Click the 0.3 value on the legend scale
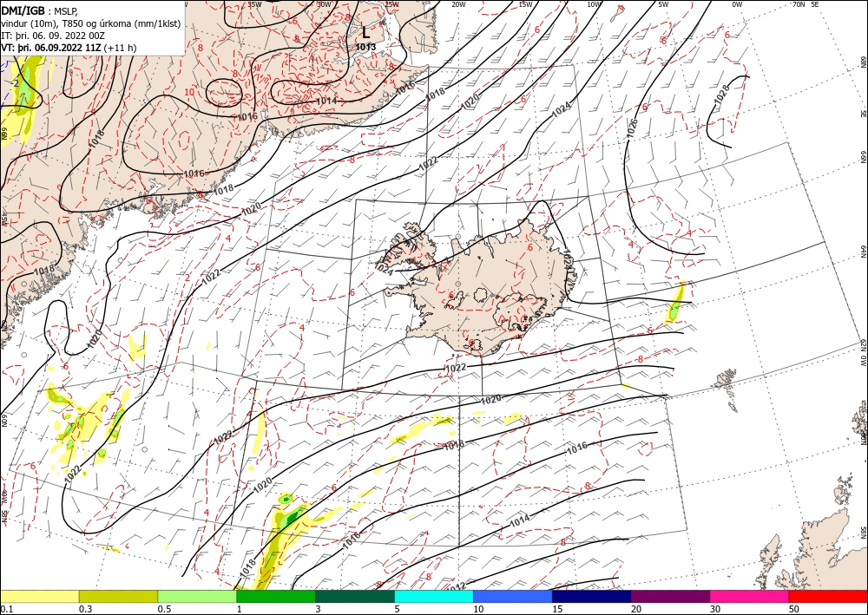This screenshot has height=615, width=868. click(85, 608)
